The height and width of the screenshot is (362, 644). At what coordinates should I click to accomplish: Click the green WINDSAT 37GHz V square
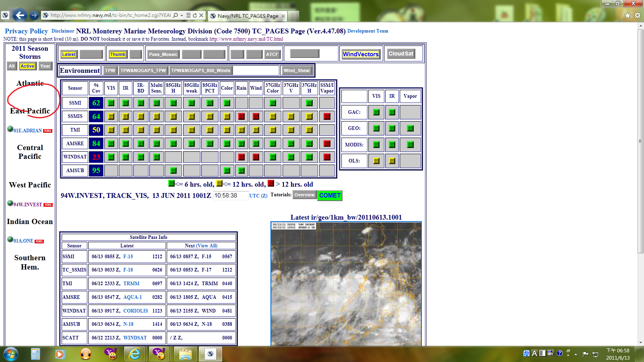[x=291, y=157]
